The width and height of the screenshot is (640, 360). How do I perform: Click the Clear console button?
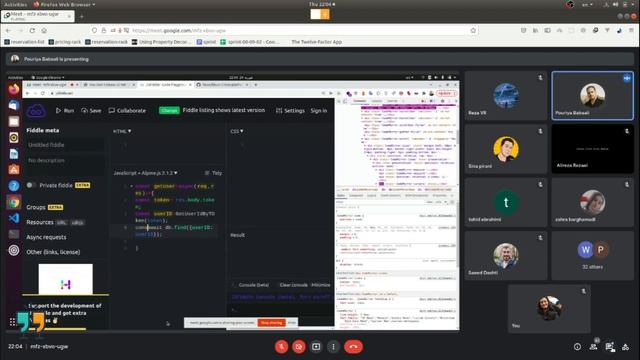pyautogui.click(x=293, y=285)
